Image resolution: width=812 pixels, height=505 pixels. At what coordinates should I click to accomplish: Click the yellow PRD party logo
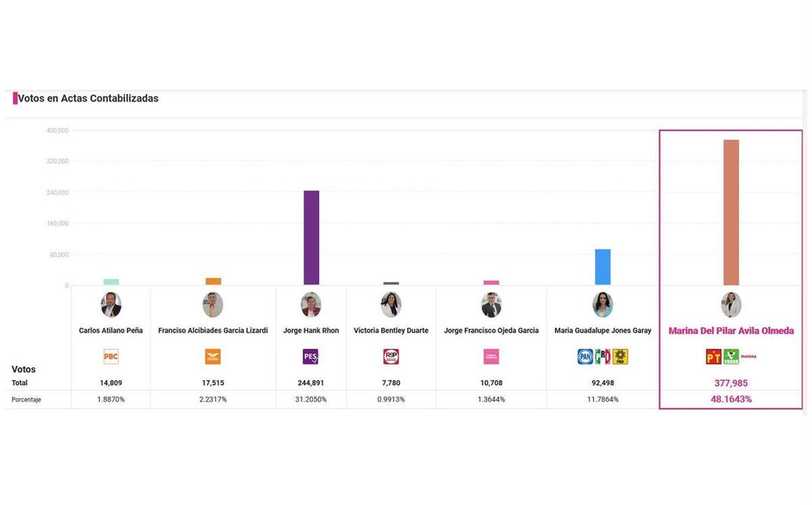[620, 356]
